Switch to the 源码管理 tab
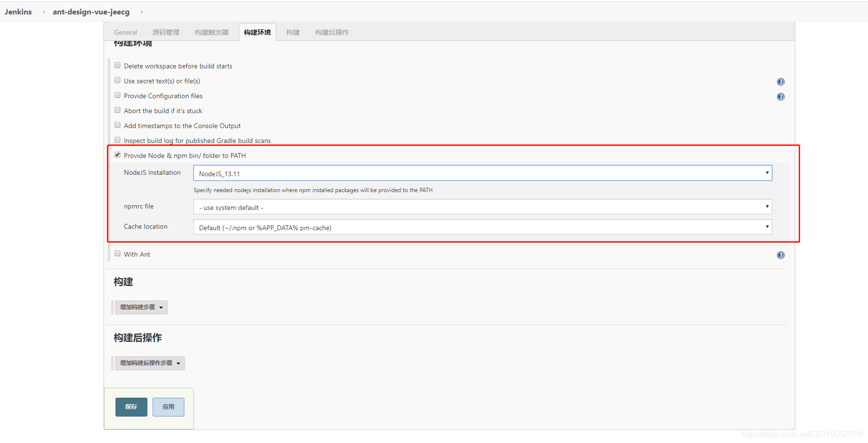 (166, 32)
